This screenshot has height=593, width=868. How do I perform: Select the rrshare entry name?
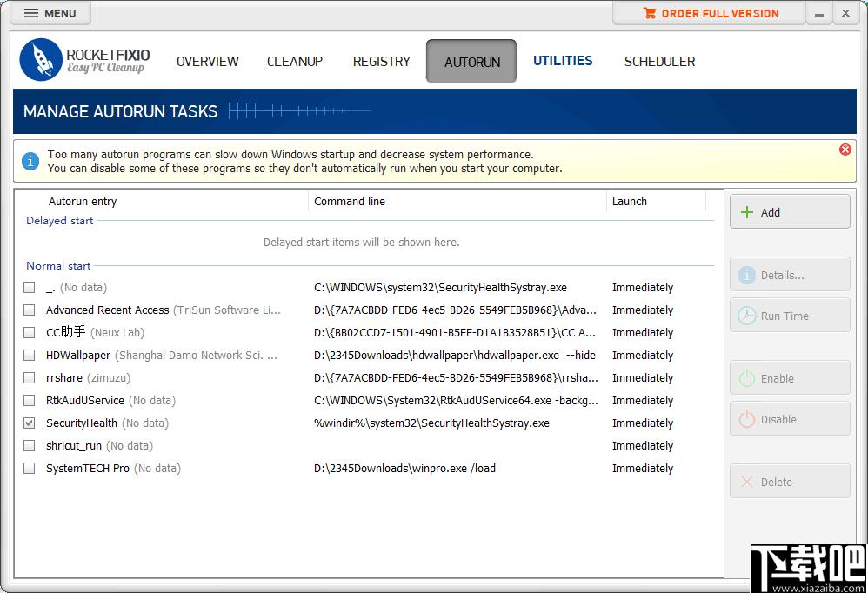[64, 378]
